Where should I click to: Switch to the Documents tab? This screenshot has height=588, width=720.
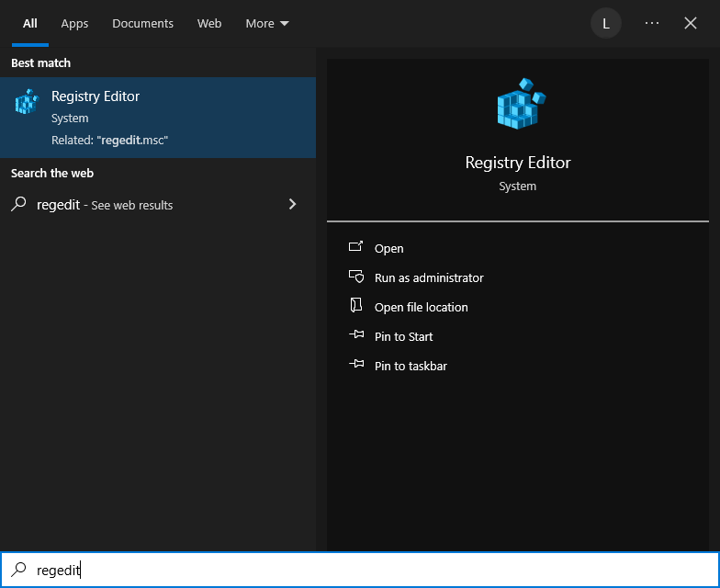click(143, 24)
